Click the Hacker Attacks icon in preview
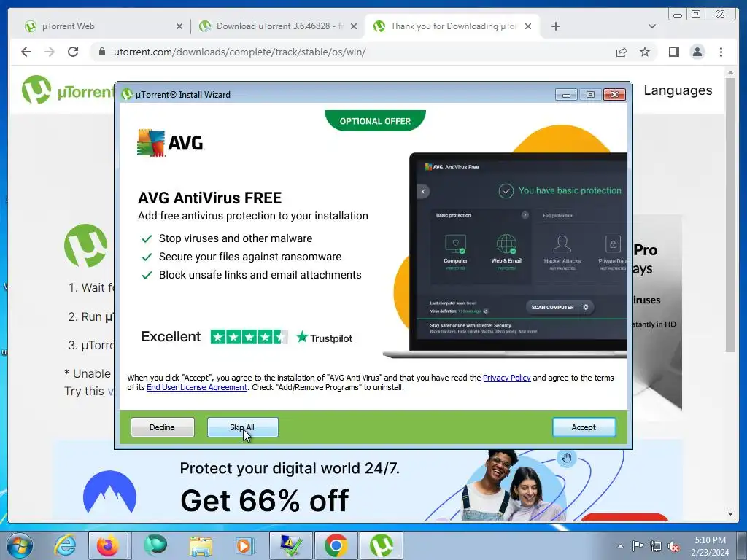 click(x=562, y=244)
